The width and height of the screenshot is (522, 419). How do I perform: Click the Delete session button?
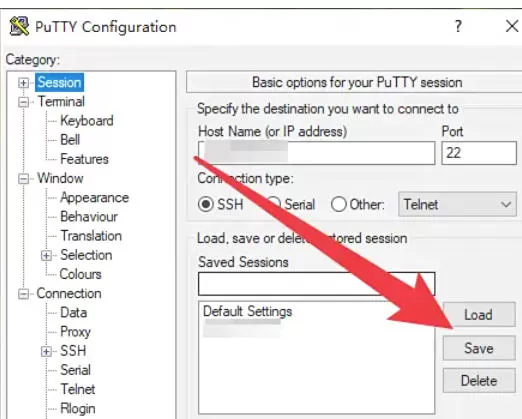point(479,380)
